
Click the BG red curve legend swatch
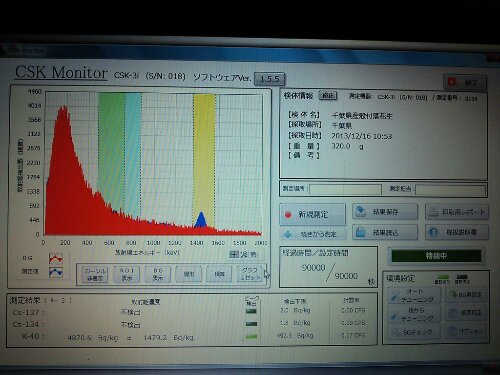(56, 259)
